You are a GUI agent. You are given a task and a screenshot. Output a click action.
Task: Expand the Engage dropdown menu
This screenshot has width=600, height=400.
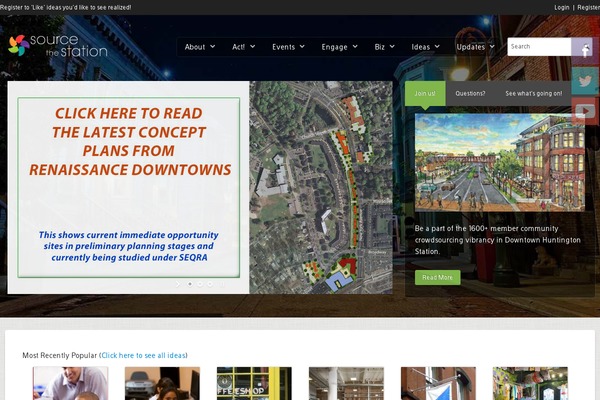339,47
